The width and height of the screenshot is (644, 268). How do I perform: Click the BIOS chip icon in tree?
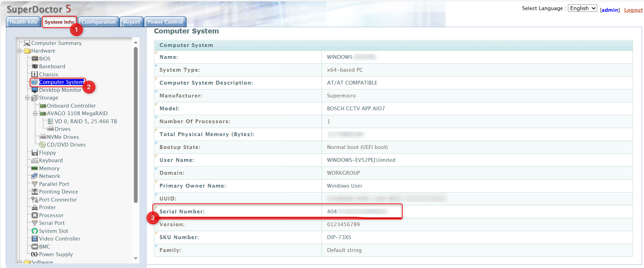[x=35, y=59]
